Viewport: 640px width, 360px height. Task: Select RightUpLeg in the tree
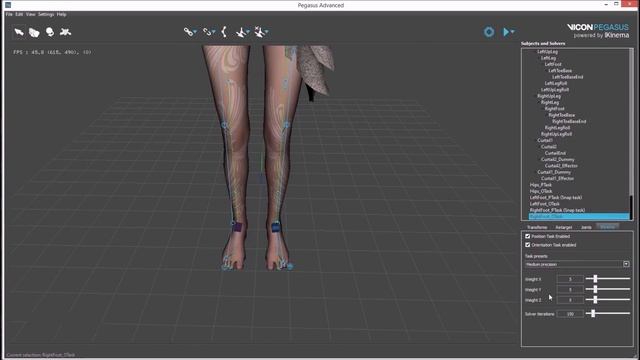pos(549,96)
